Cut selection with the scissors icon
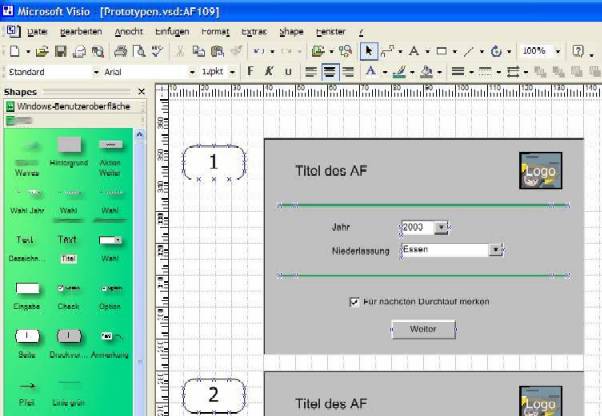 pos(180,51)
